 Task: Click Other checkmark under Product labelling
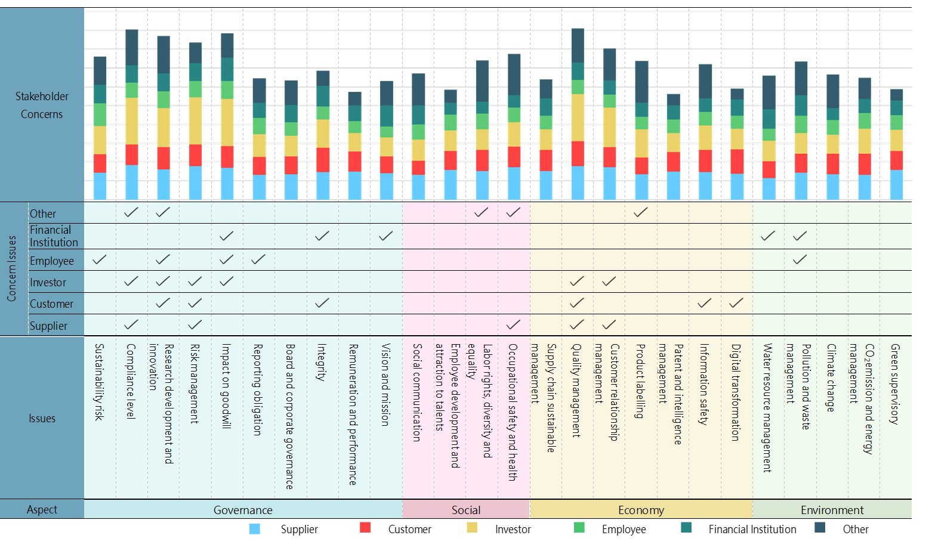641,212
